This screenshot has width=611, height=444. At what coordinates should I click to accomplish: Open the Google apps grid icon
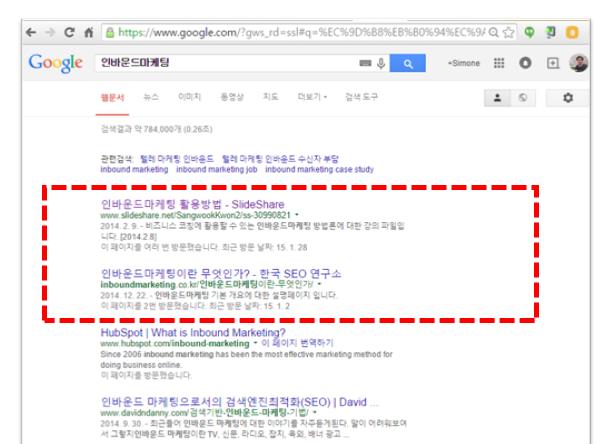[499, 63]
